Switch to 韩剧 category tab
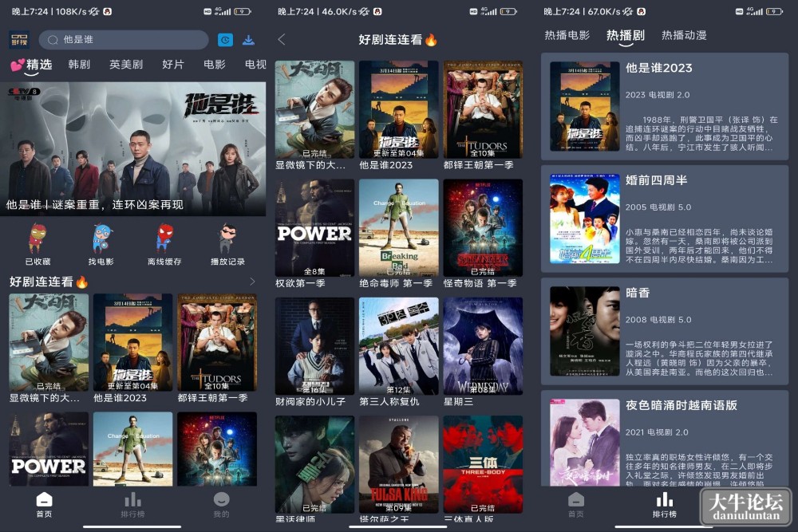Screen dimensions: 798x532 pos(79,65)
